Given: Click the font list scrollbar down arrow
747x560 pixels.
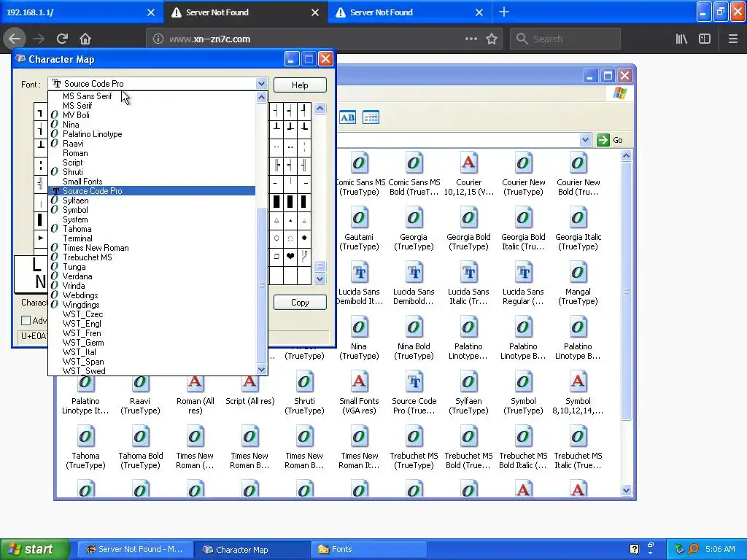Looking at the screenshot, I should tap(262, 370).
